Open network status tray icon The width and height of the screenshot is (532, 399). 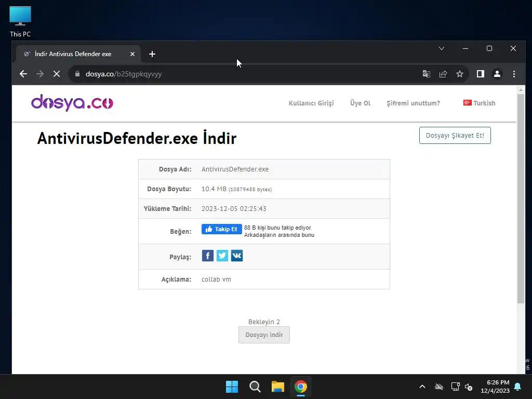(455, 387)
